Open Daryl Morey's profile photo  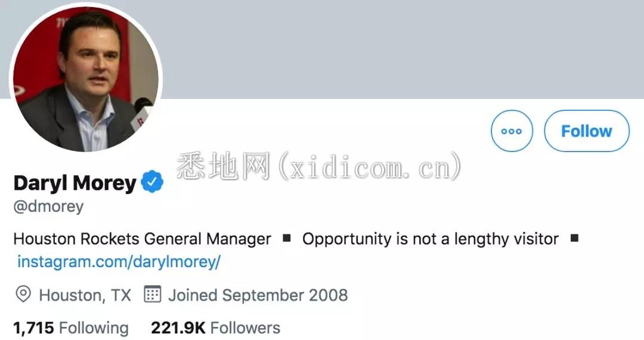[86, 79]
